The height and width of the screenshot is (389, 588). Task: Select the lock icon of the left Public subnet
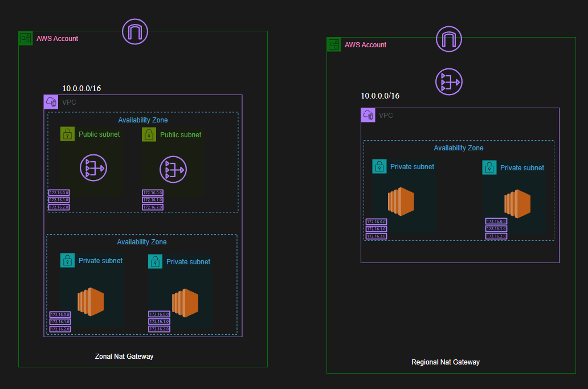tap(67, 134)
